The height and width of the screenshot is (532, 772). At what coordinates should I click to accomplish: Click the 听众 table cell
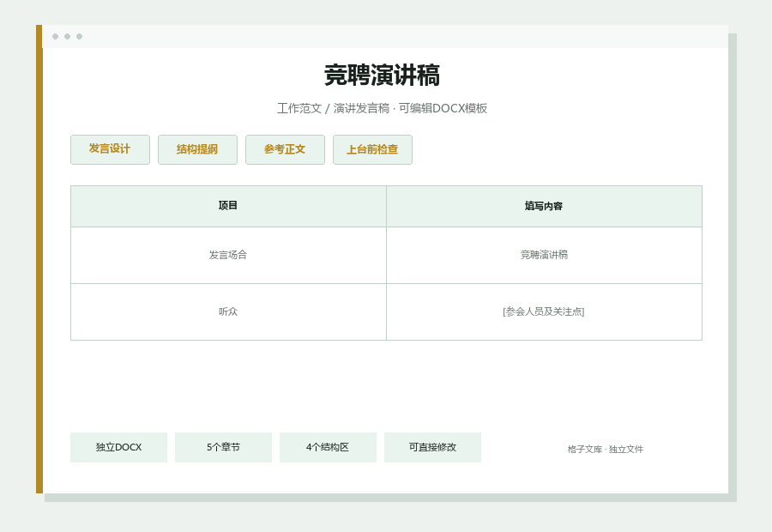pyautogui.click(x=228, y=311)
